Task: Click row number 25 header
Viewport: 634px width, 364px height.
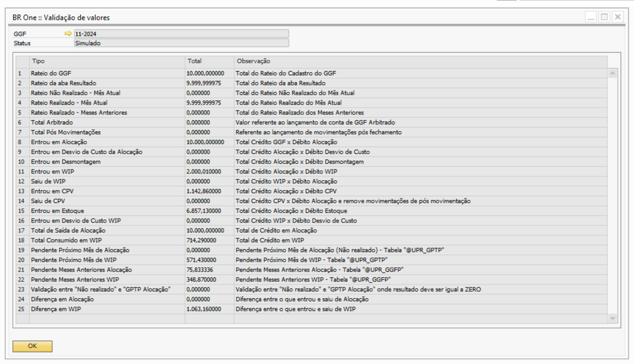Action: (23, 309)
